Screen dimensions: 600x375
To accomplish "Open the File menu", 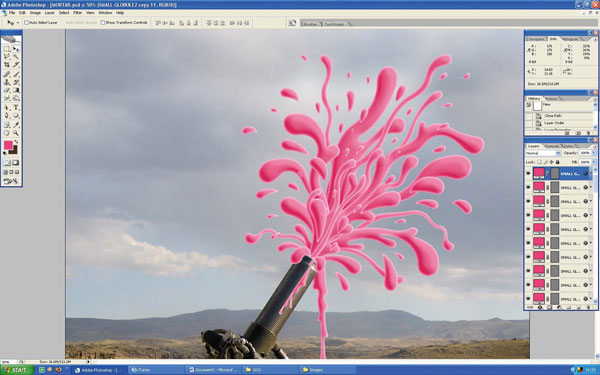I will pos(12,13).
